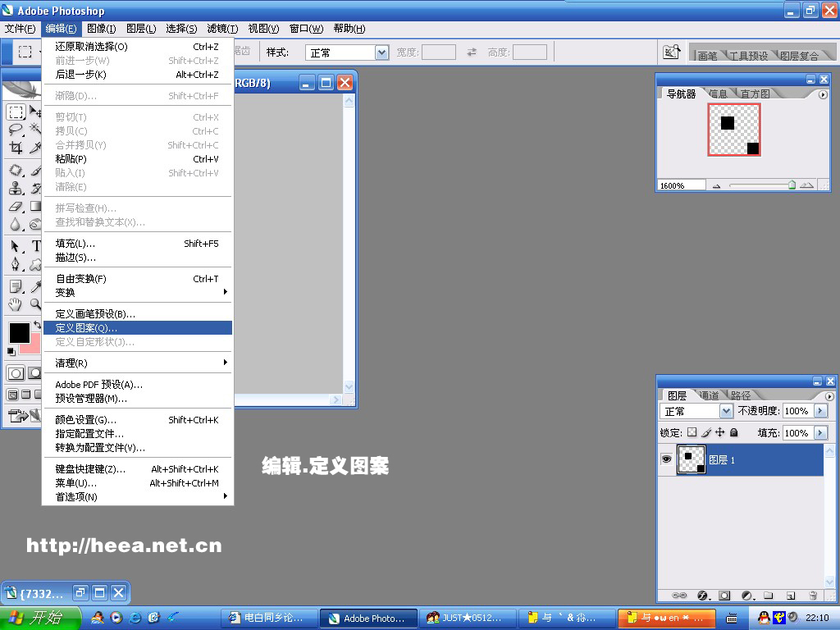Select the Rectangular Marquee tool in toolbox
The height and width of the screenshot is (630, 840).
[16, 112]
